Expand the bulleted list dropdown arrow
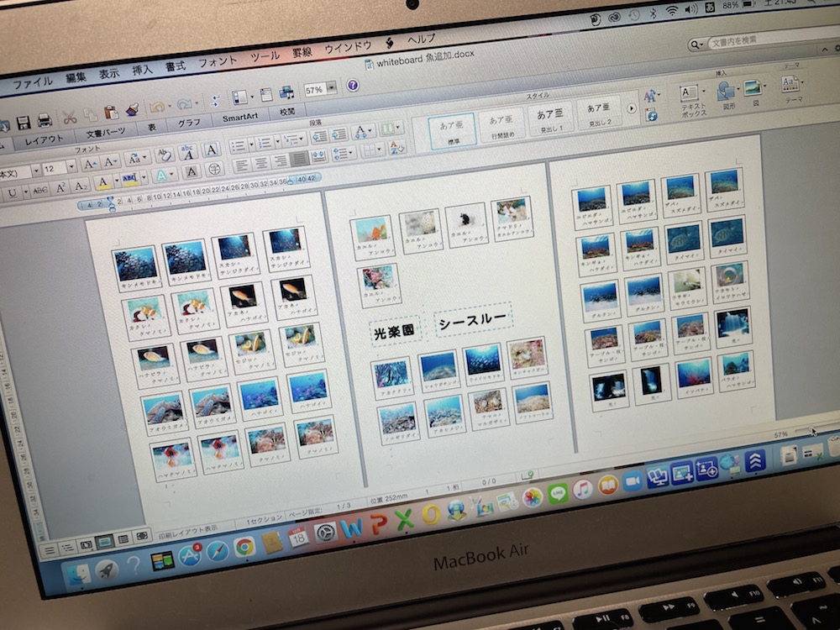 point(251,144)
